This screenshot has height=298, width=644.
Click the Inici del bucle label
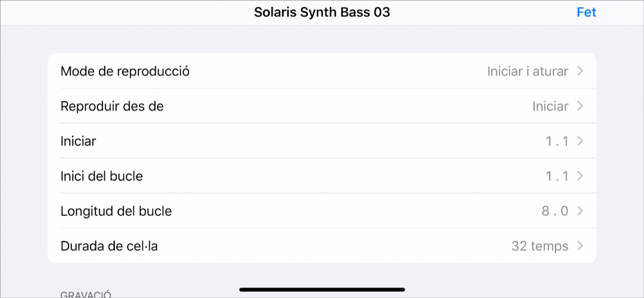pos(102,176)
